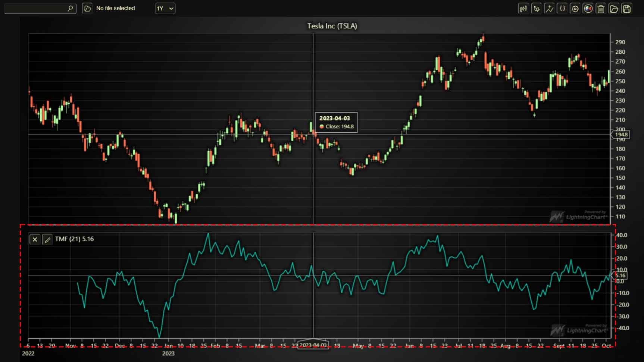Click the trash delete icon
Viewport: 644px width, 362px height.
coord(601,9)
